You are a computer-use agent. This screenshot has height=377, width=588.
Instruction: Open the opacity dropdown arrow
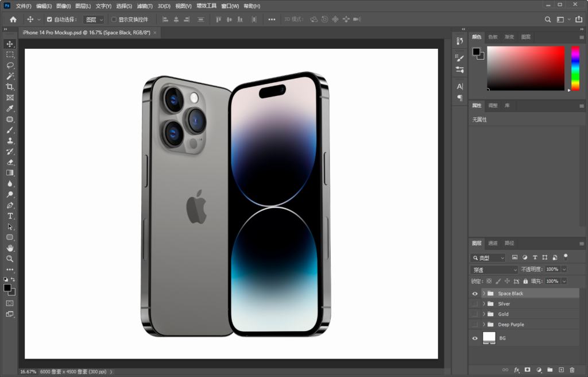click(564, 269)
